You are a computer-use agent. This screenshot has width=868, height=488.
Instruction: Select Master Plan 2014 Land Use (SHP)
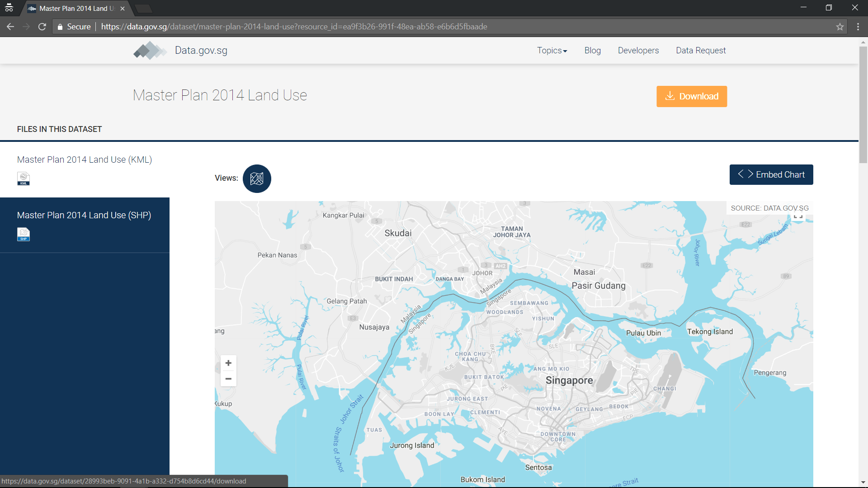pos(84,215)
